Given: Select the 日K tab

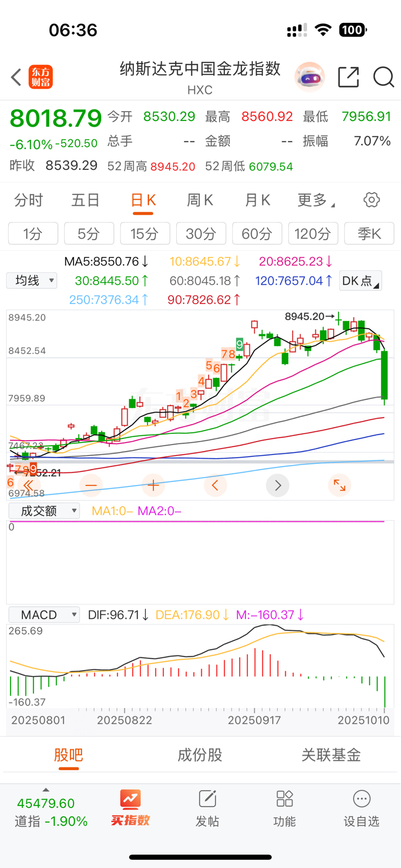Looking at the screenshot, I should click(143, 200).
